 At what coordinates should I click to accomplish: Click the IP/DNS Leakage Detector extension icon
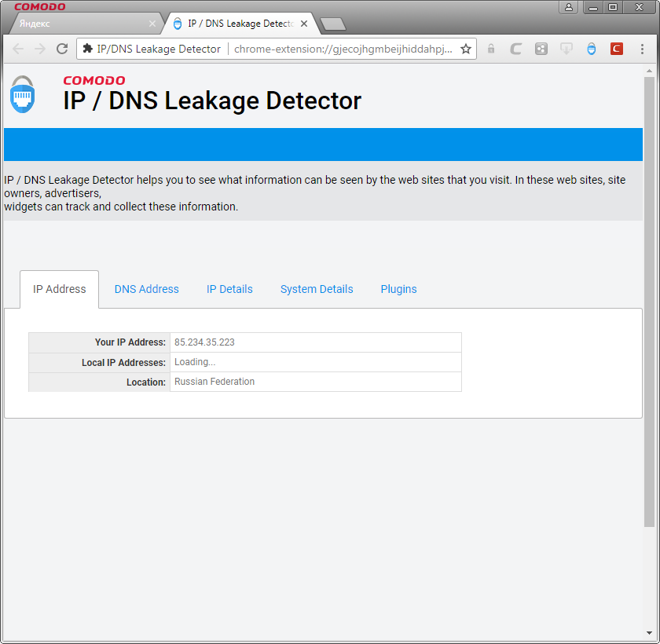click(592, 49)
